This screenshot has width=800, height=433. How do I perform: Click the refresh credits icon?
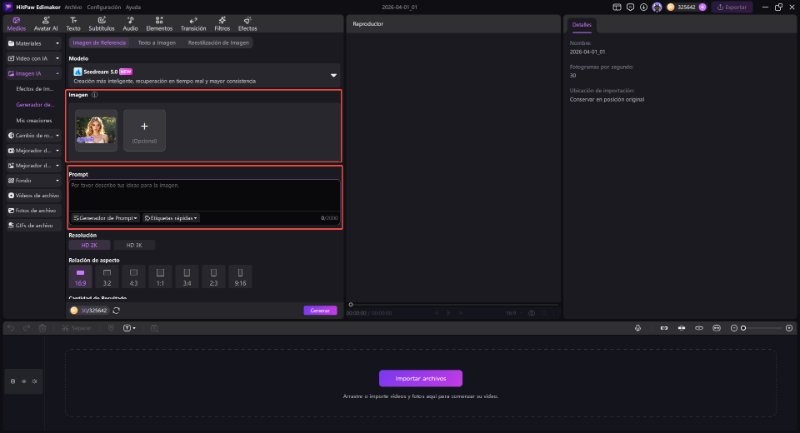point(117,311)
